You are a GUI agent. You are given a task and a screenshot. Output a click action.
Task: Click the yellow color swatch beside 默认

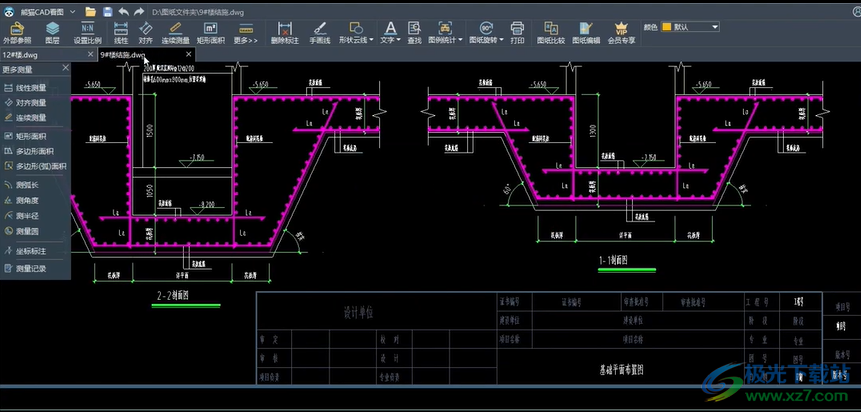click(667, 26)
